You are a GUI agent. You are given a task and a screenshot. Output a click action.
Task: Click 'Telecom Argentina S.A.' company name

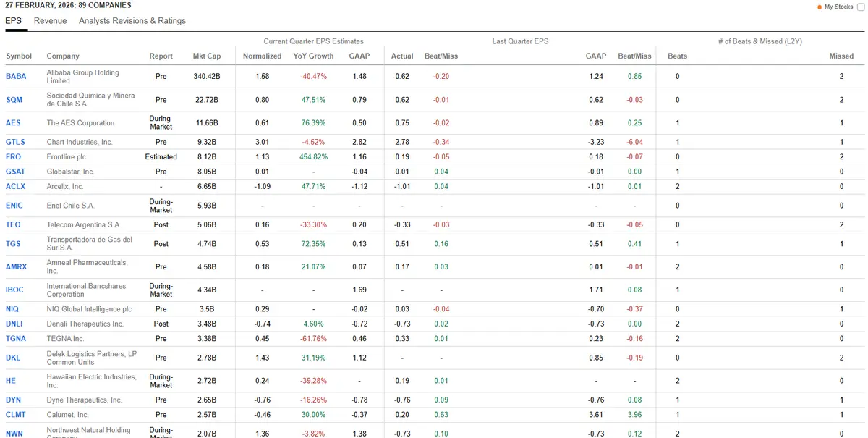83,224
